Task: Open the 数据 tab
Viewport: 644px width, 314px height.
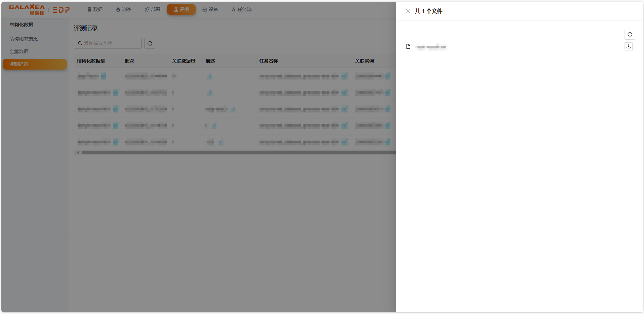Action: (x=95, y=9)
